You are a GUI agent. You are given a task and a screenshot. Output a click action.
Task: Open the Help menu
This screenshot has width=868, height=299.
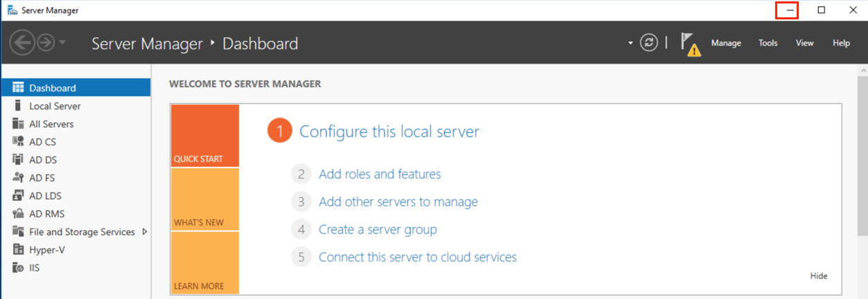(x=841, y=43)
